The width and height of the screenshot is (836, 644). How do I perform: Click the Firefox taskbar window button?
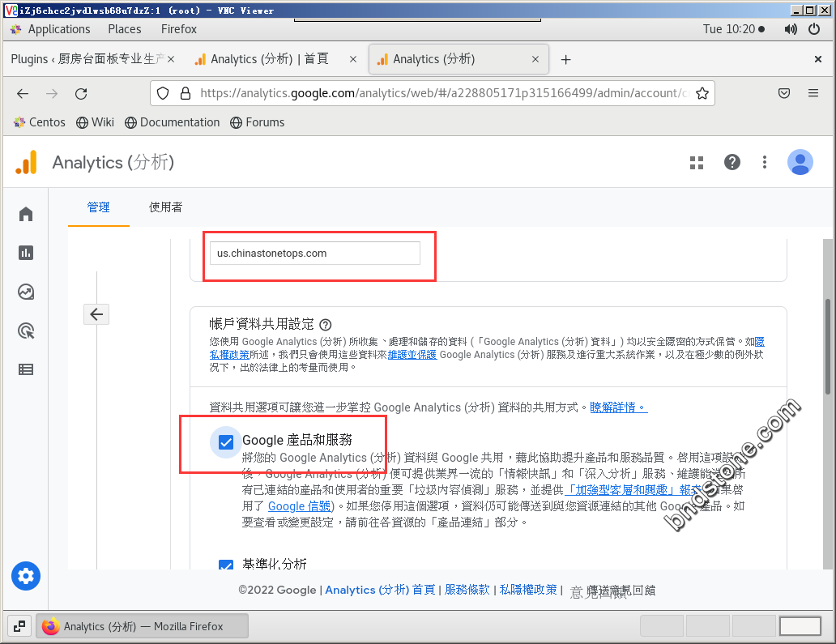(x=142, y=626)
